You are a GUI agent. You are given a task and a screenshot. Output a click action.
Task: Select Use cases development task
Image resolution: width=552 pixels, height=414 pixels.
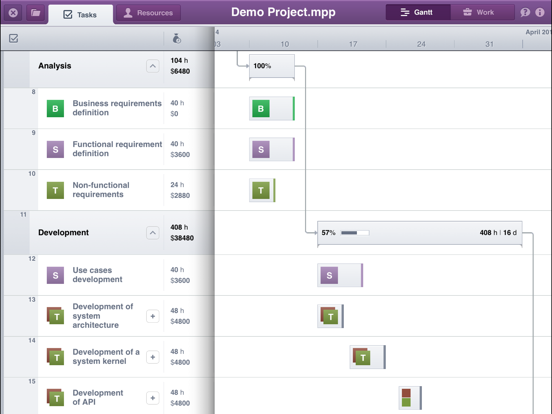pos(98,275)
